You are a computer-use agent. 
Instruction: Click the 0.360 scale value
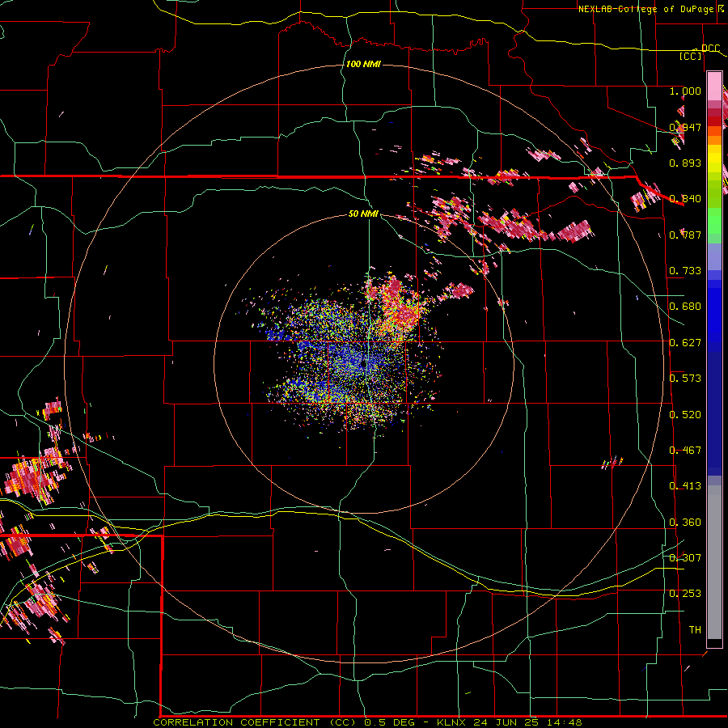coord(685,523)
